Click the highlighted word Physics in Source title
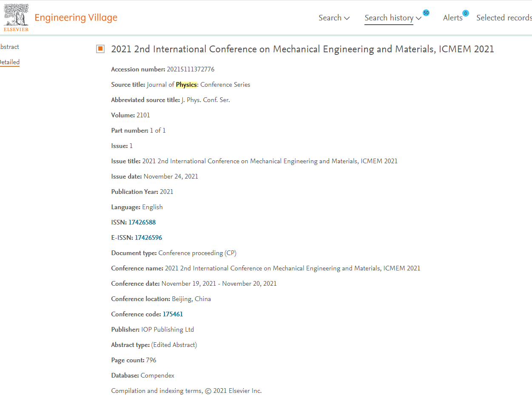This screenshot has height=398, width=532. pos(186,85)
